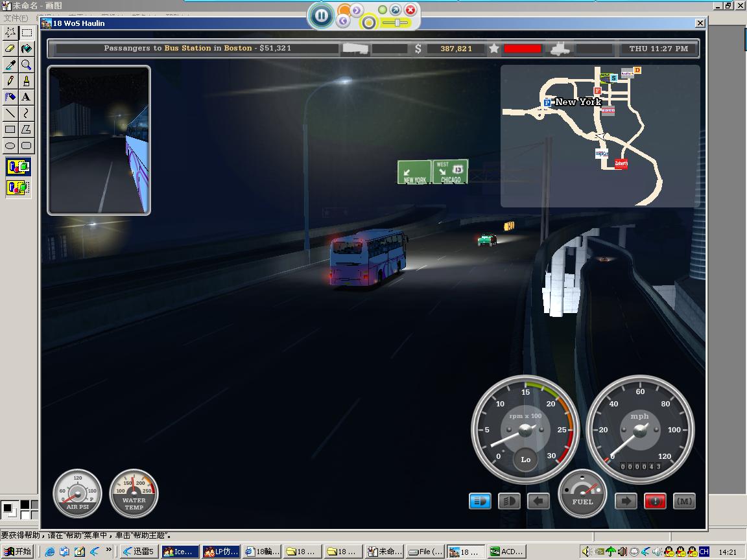Select the rectangular Select tool
747x560 pixels.
[x=27, y=32]
